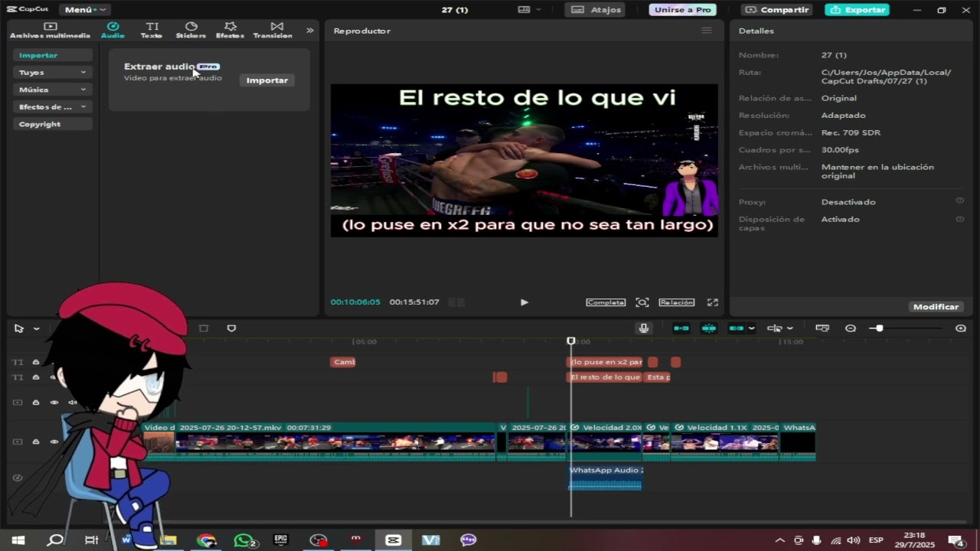Lock the text track with El resto clip
This screenshot has height=551, width=980.
tap(36, 377)
